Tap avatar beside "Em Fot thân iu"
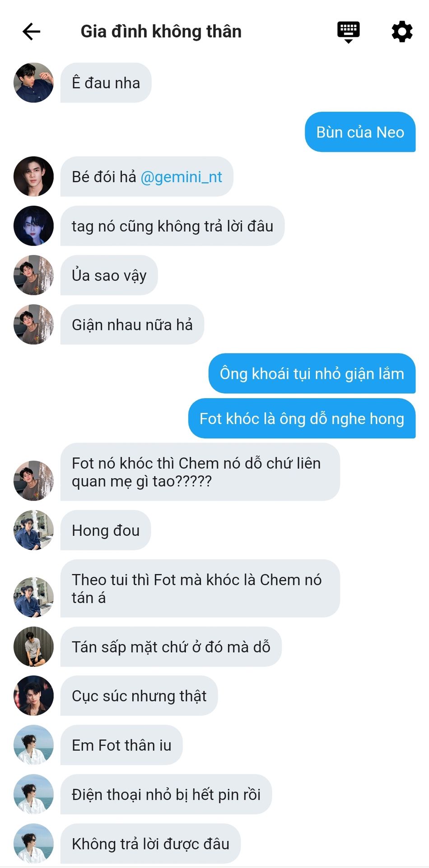Viewport: 429px width, 868px height. click(33, 745)
